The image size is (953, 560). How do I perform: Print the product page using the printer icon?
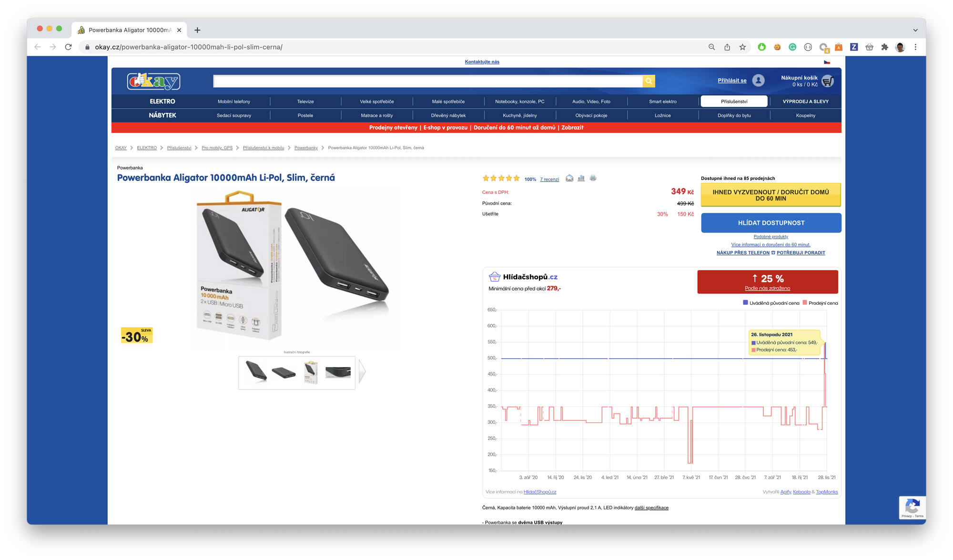coord(593,179)
